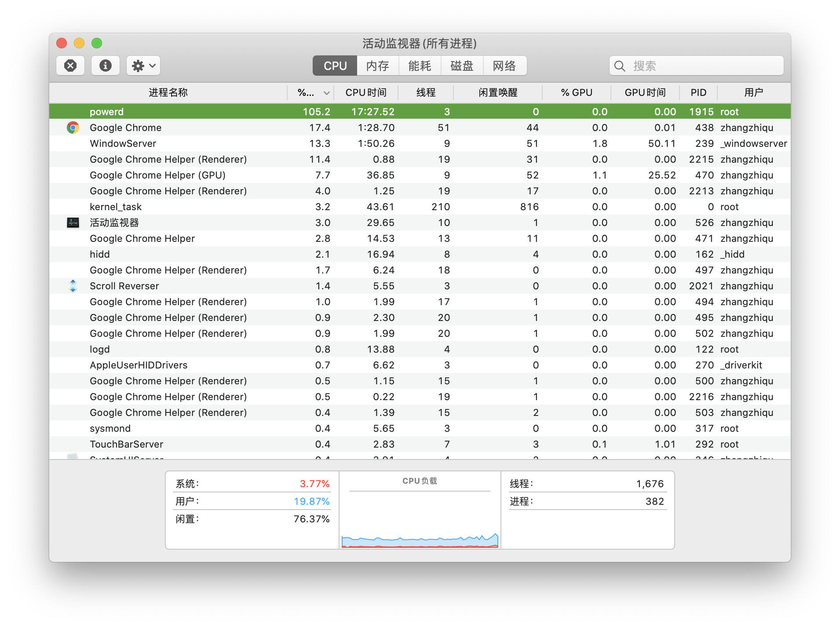Click the Activity Monitor icon in process list
The height and width of the screenshot is (627, 840).
coord(73,223)
